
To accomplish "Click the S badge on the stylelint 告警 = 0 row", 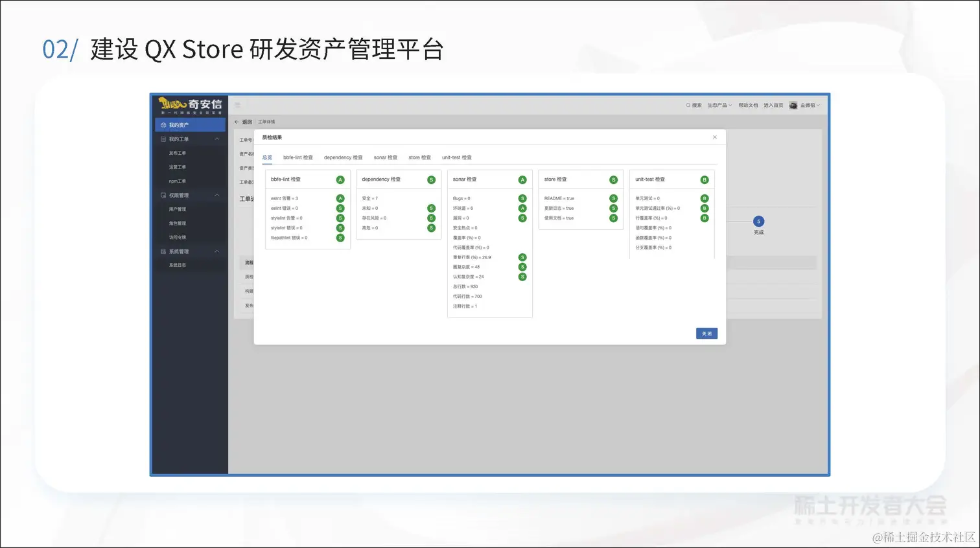I will click(340, 218).
